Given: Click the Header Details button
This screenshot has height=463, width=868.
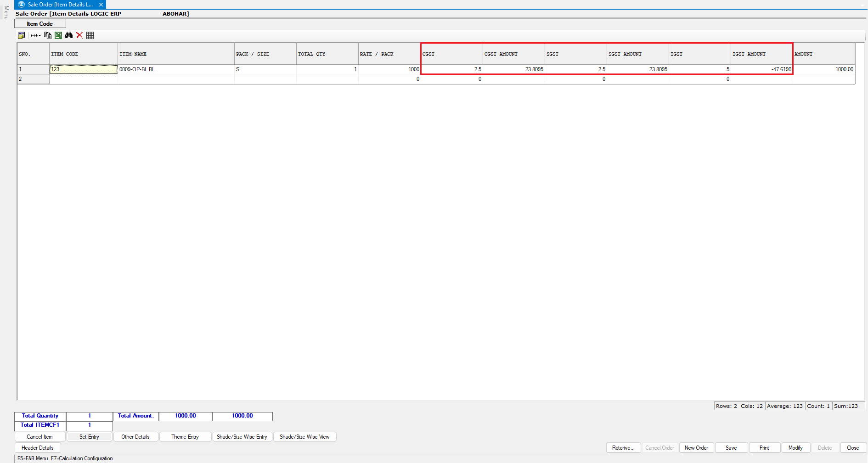Looking at the screenshot, I should pyautogui.click(x=38, y=448).
